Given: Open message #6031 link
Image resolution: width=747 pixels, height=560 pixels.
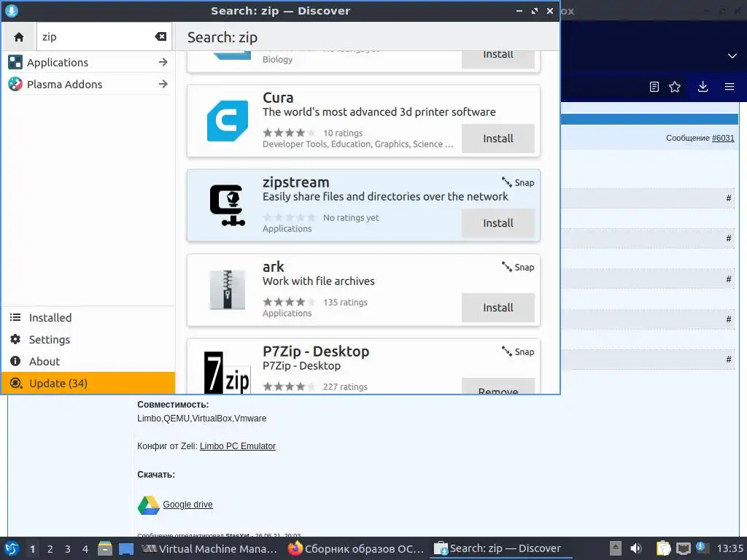Looking at the screenshot, I should coord(723,138).
